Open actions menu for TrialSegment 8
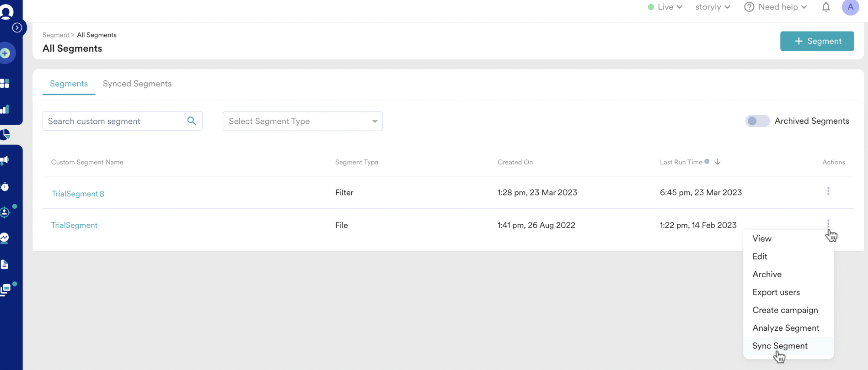 click(828, 191)
